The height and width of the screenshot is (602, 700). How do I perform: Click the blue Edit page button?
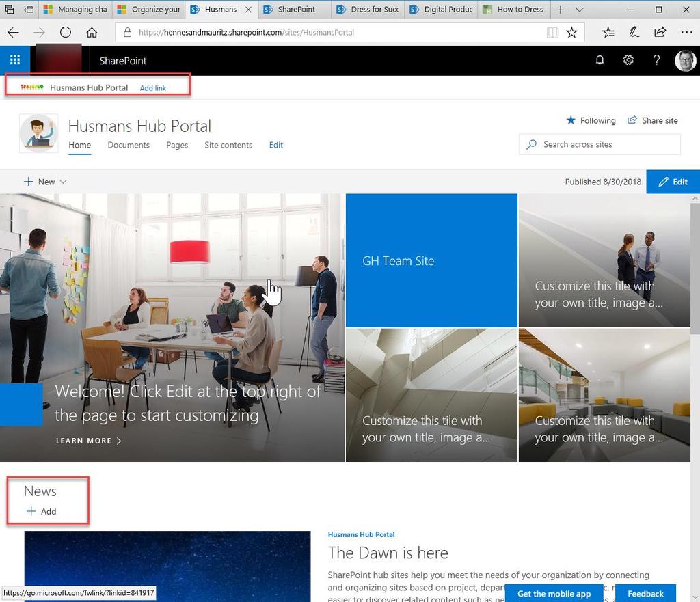pos(673,182)
